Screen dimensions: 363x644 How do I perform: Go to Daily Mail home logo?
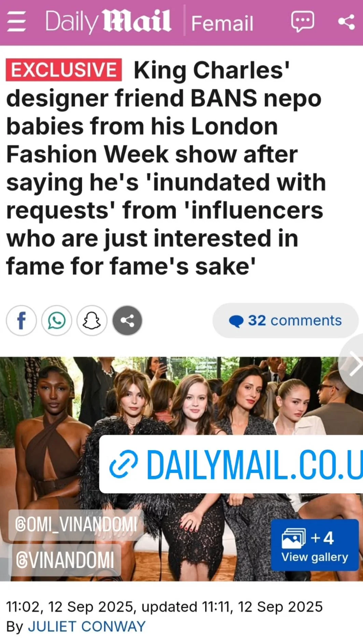(x=108, y=22)
